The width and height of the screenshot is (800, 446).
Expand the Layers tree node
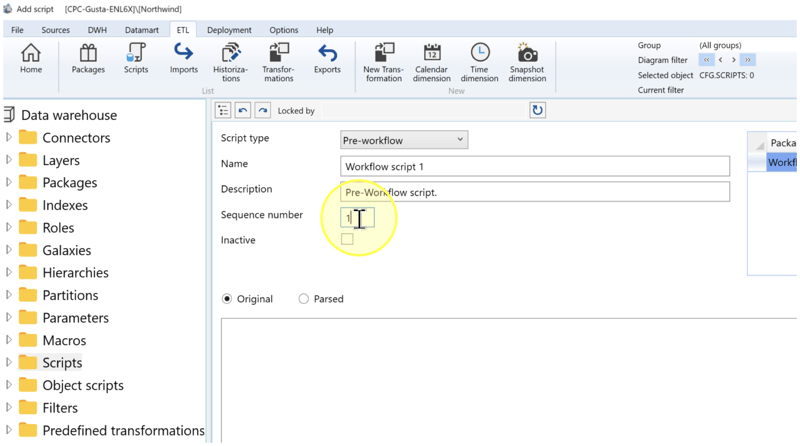coord(9,160)
